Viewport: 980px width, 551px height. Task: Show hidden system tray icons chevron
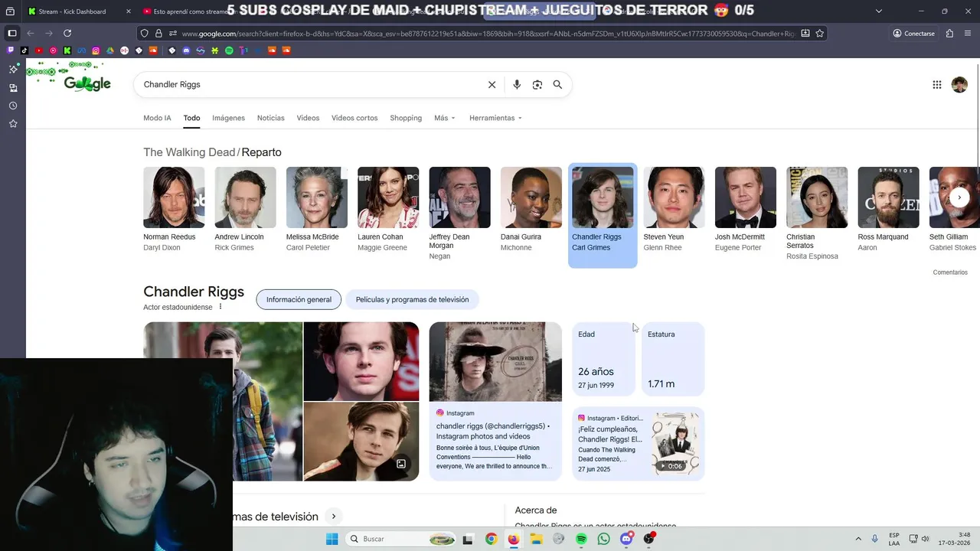pyautogui.click(x=858, y=539)
